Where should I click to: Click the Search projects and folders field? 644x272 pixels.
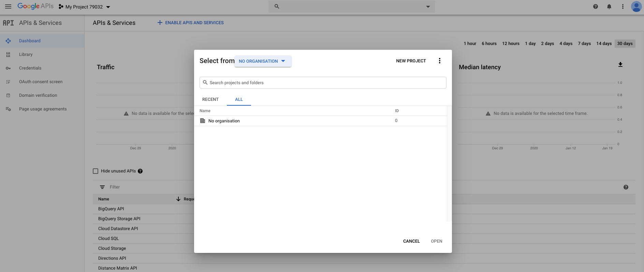pos(323,83)
